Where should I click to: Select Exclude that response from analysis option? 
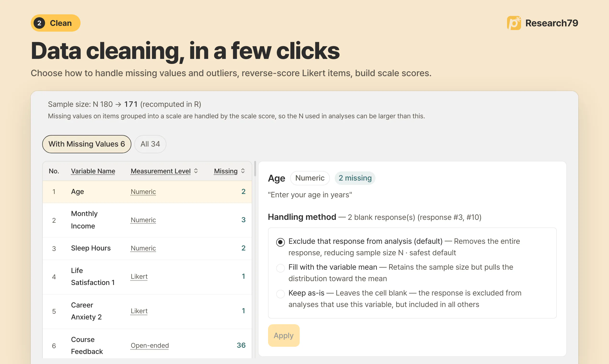[x=280, y=242]
